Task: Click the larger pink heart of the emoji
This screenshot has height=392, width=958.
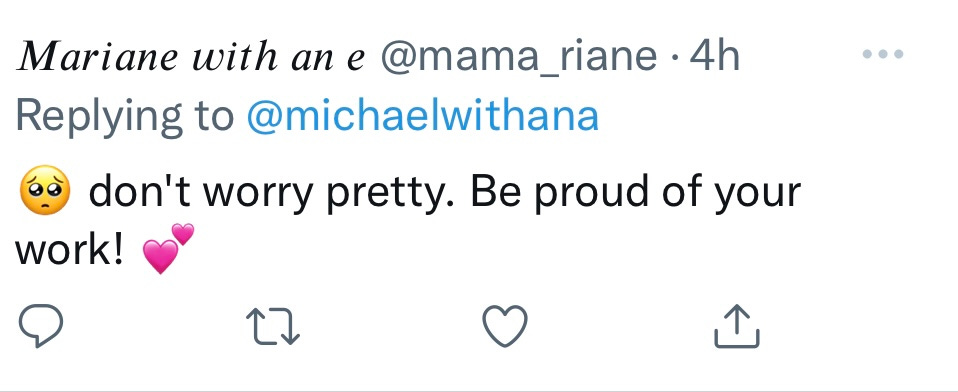Action: pyautogui.click(x=160, y=256)
